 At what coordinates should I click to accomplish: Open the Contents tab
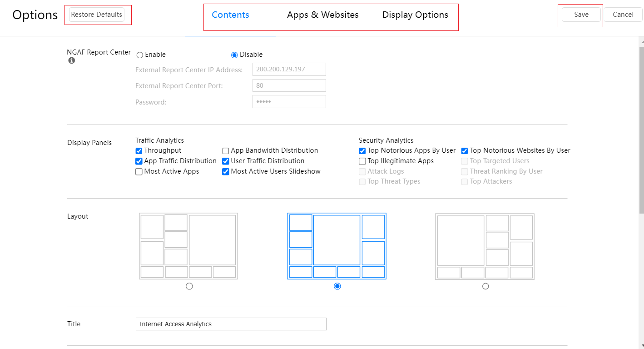click(230, 15)
